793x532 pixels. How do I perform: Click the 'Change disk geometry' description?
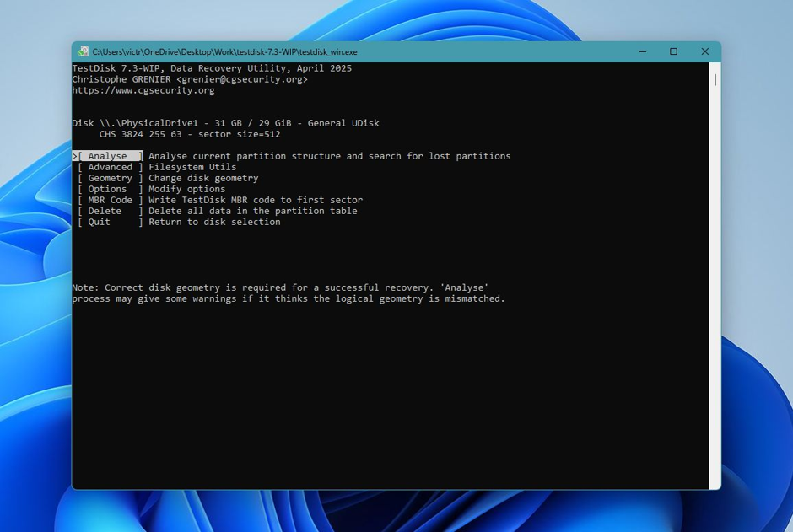(203, 178)
